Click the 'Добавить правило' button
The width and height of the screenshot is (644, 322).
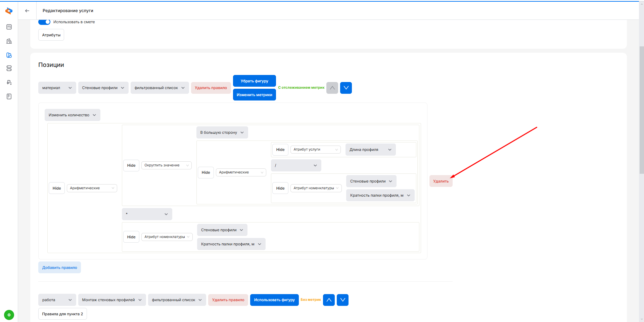59,268
